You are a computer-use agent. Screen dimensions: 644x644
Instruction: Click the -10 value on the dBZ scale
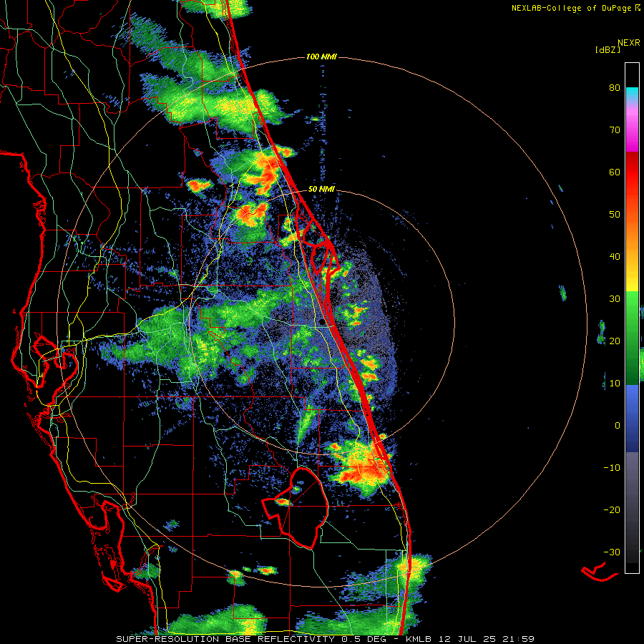coord(612,468)
